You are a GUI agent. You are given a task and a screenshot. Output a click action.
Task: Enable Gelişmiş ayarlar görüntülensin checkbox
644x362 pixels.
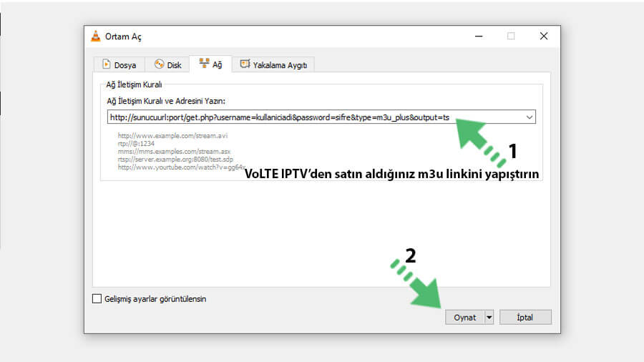coord(97,299)
